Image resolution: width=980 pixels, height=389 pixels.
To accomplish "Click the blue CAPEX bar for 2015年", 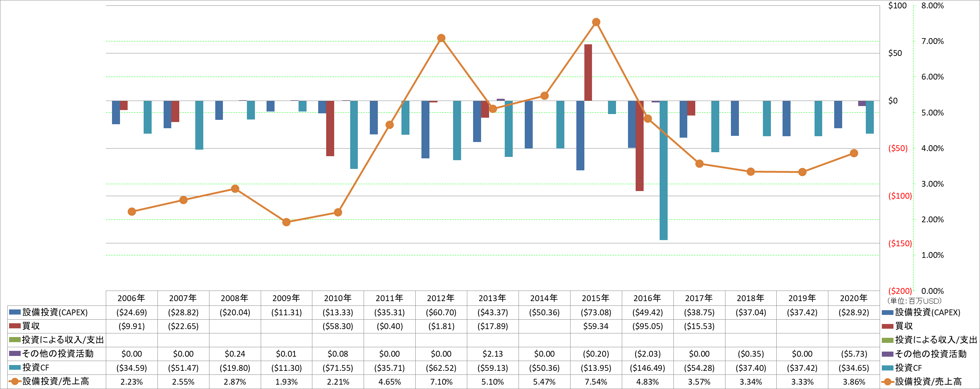I will (x=580, y=135).
